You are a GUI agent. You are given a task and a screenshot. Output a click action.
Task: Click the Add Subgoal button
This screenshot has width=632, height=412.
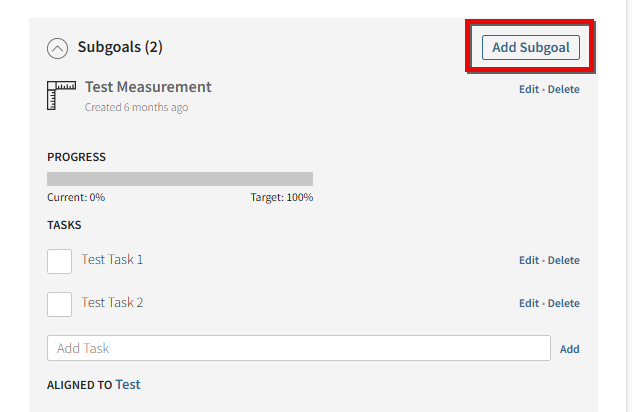[x=531, y=48]
